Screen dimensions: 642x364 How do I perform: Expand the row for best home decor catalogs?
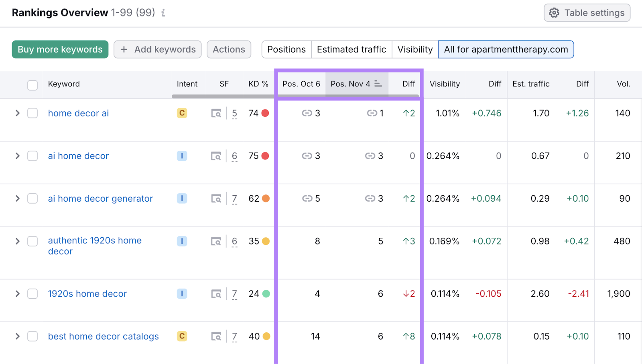[x=17, y=336]
